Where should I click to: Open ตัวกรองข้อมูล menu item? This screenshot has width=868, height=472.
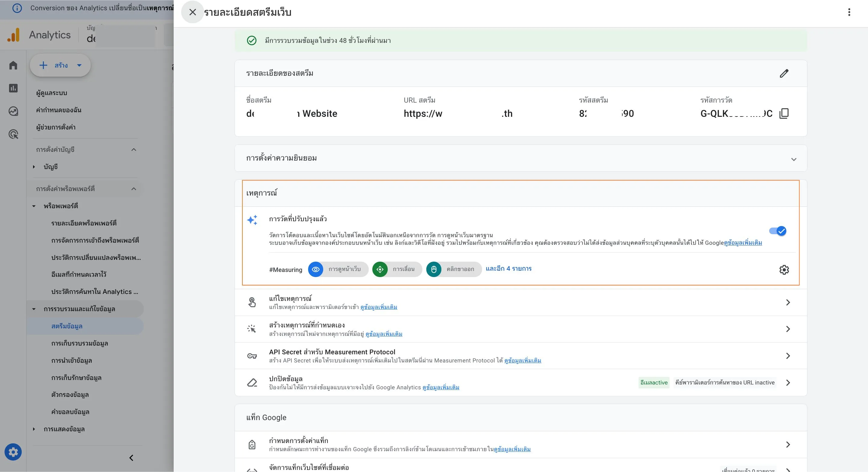[70, 395]
